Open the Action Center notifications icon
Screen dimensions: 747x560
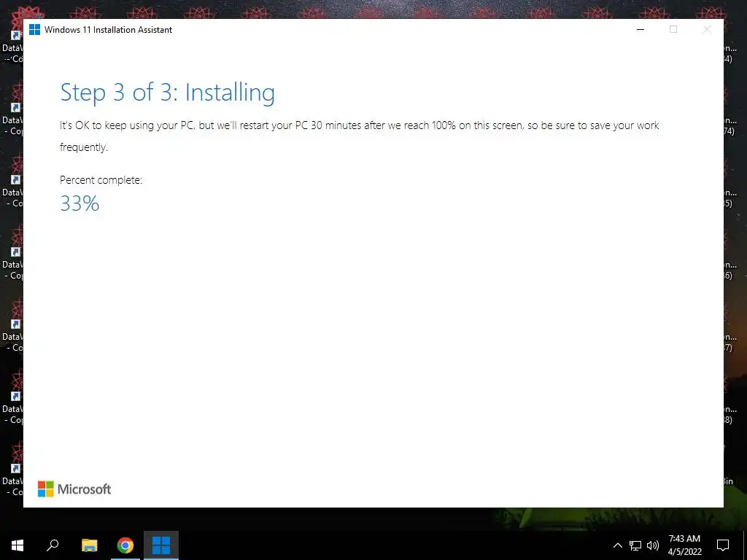pyautogui.click(x=723, y=545)
